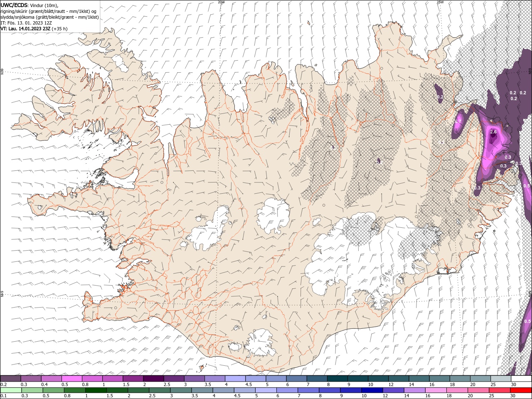
Task: Pick upper legend dark teal swatch between 8 and 9
Action: [x=337, y=378]
